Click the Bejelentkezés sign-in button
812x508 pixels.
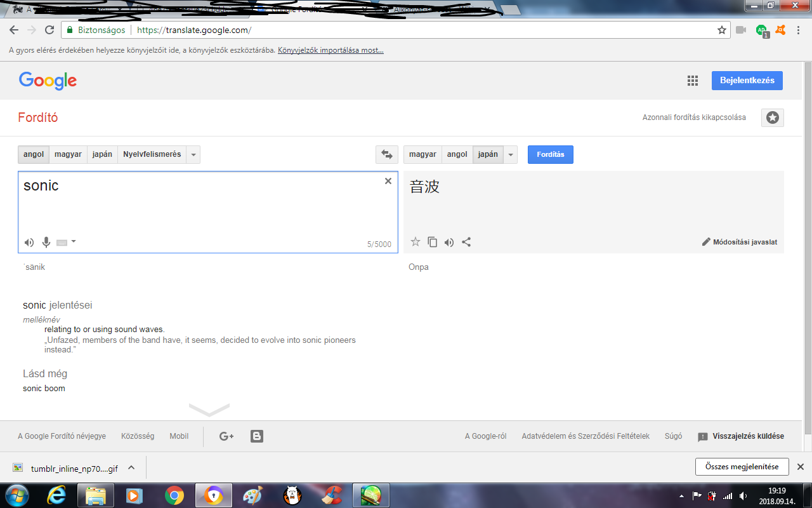point(747,81)
